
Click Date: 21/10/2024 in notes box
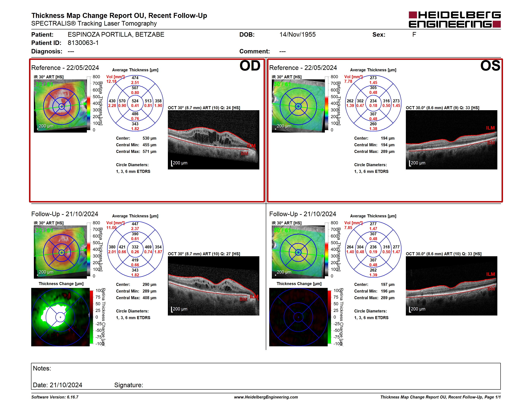click(x=57, y=385)
